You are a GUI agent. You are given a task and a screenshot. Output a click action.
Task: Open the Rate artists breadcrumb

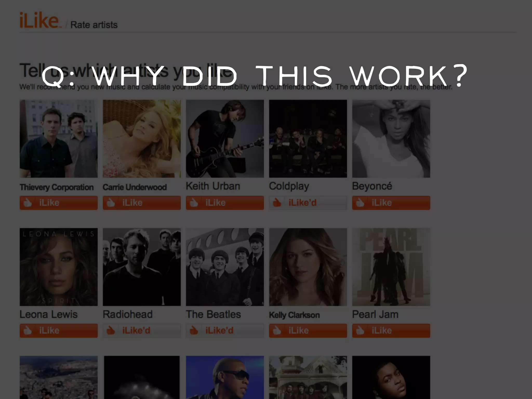click(x=94, y=25)
